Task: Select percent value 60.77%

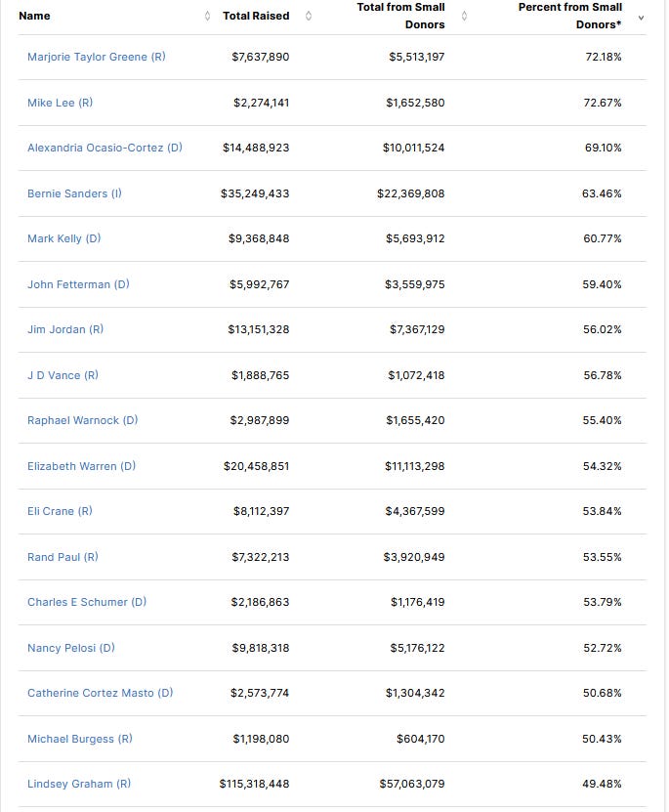Action: pyautogui.click(x=603, y=238)
